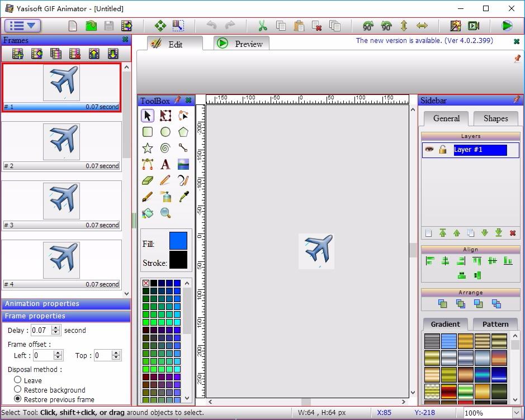The width and height of the screenshot is (525, 420).
Task: Select the Text tool in ToolBox
Action: (x=165, y=164)
